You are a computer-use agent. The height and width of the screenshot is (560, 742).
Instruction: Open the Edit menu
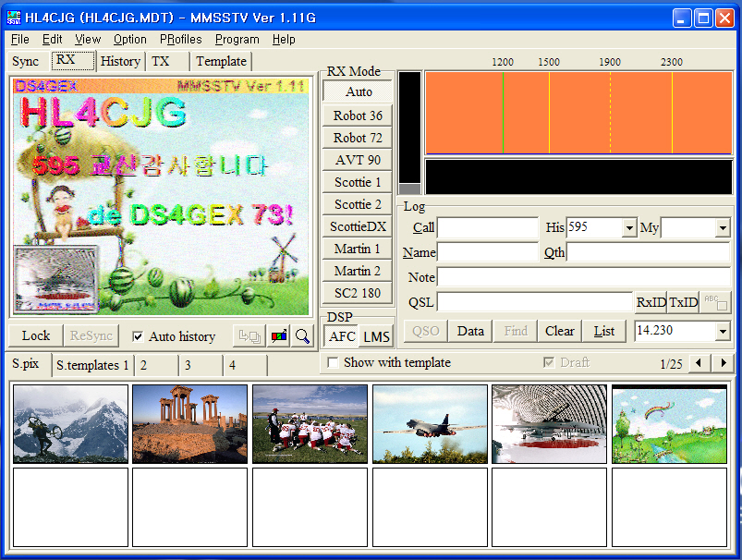52,40
